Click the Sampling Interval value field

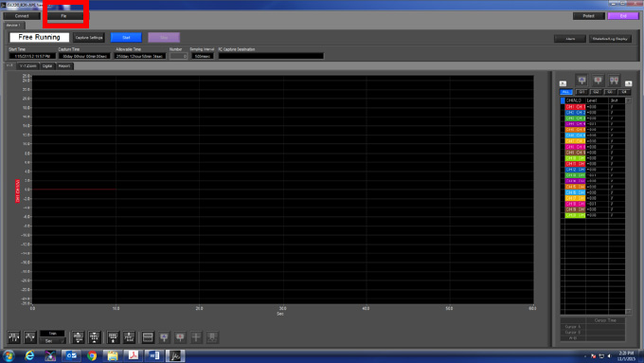pyautogui.click(x=203, y=56)
